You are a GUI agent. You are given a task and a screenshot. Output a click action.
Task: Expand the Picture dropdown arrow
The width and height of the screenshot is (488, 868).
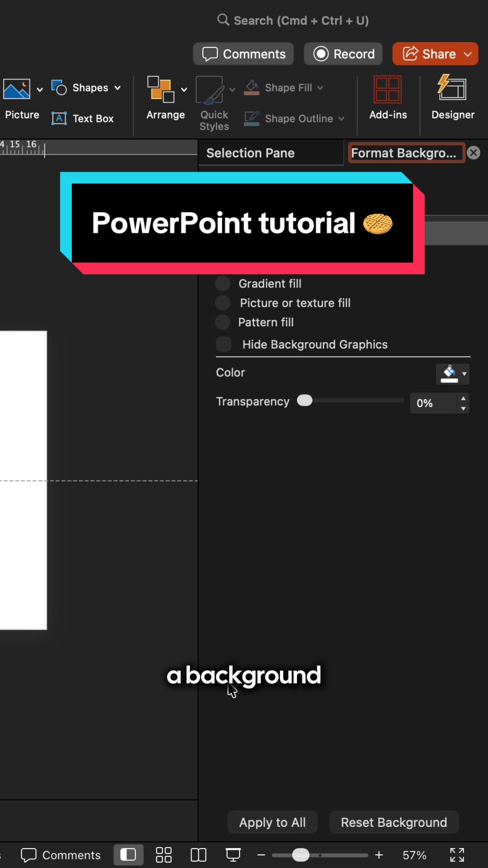pyautogui.click(x=40, y=90)
